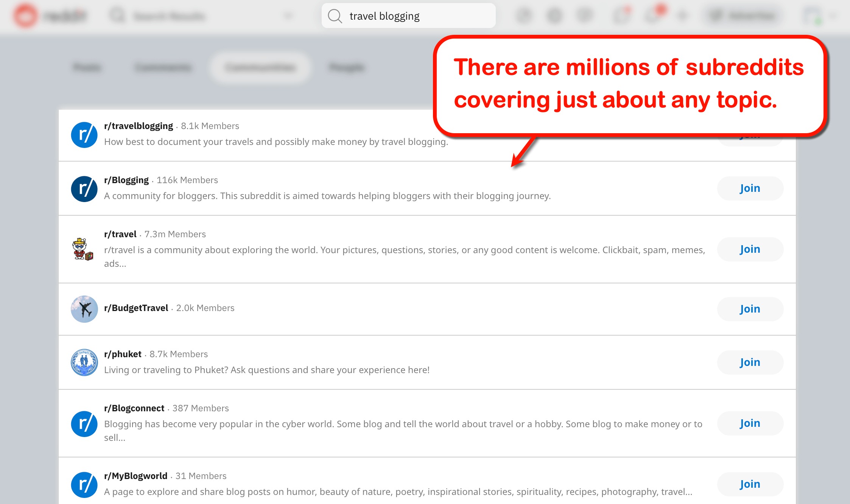Click the r/phuket emblem avatar
Screen dimensions: 850x504
click(x=84, y=362)
